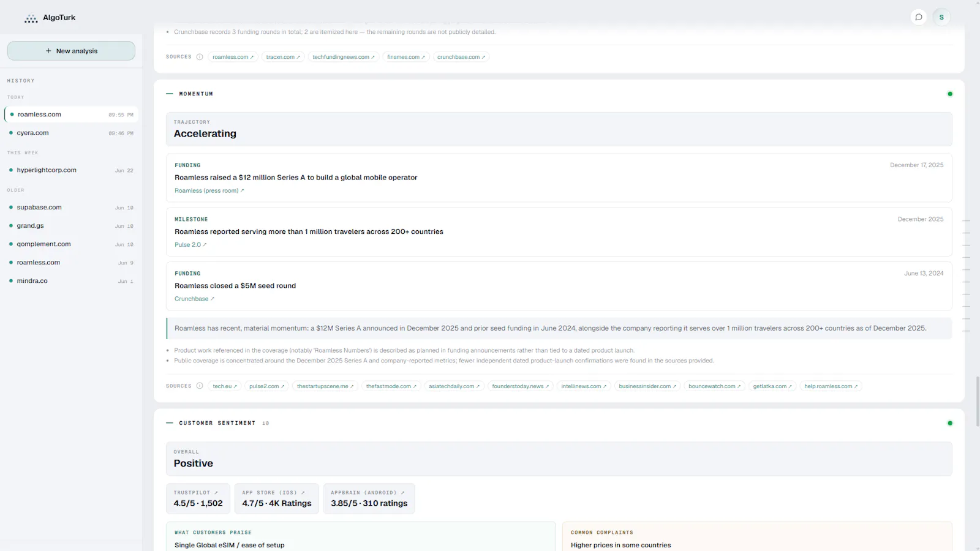Follow the Roamless (press room) link
Screen dimensions: 980x551
click(x=209, y=191)
